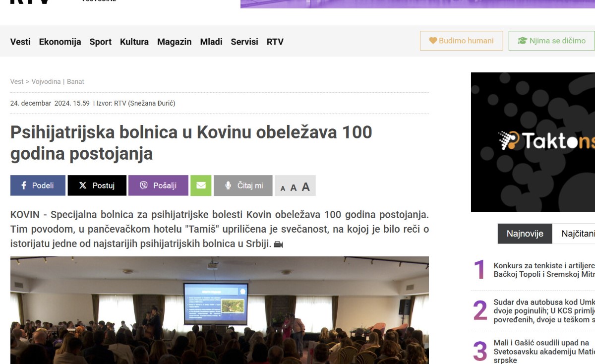Click the date text 24. decembar 2024. 15.59
This screenshot has width=595, height=364.
point(50,103)
